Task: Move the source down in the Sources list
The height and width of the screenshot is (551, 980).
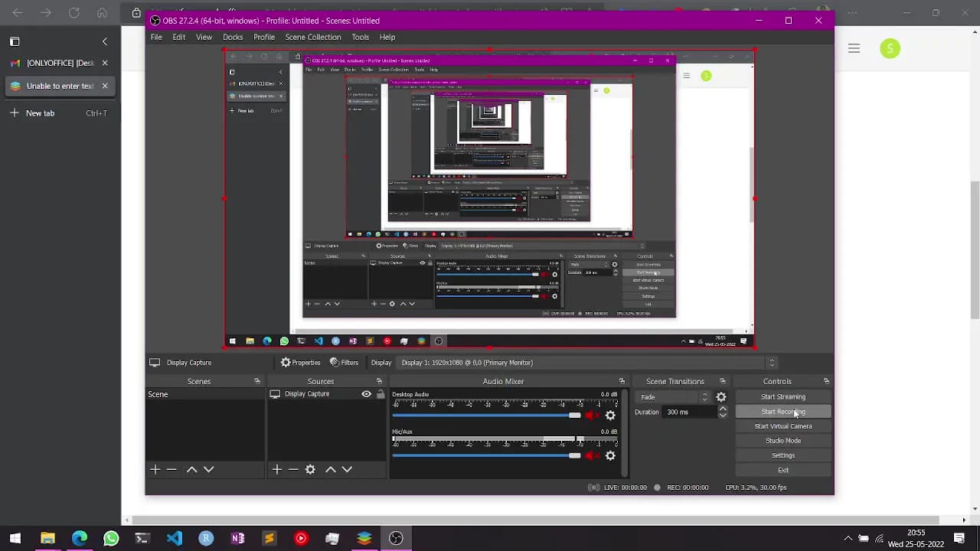Action: (347, 469)
